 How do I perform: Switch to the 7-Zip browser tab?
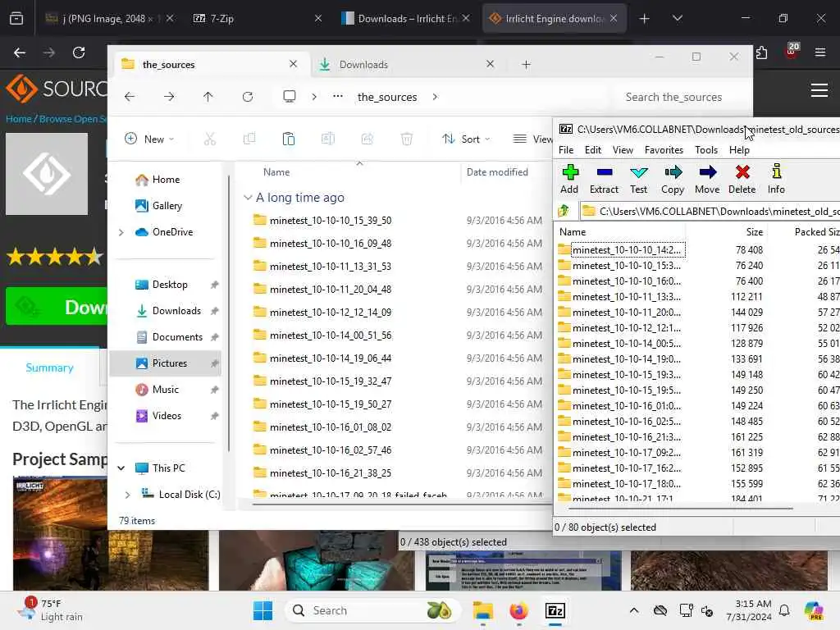[258, 18]
